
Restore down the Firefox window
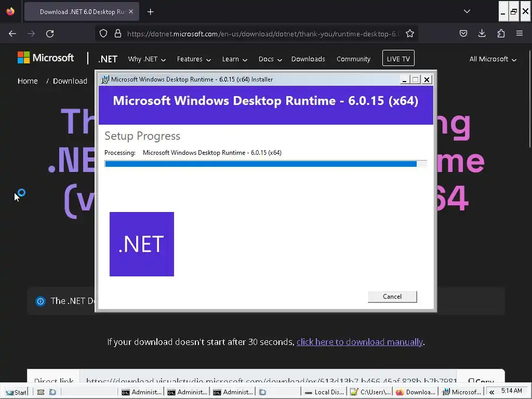[514, 11]
